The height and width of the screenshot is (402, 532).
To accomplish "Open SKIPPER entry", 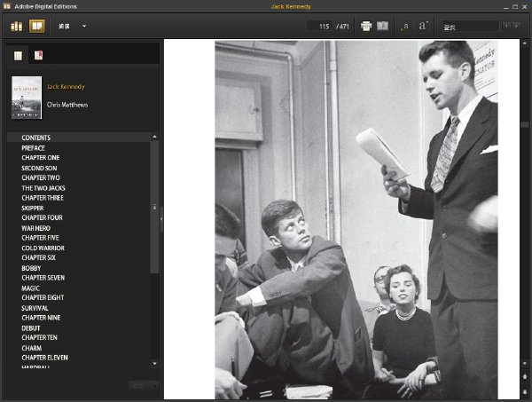I will click(33, 209).
